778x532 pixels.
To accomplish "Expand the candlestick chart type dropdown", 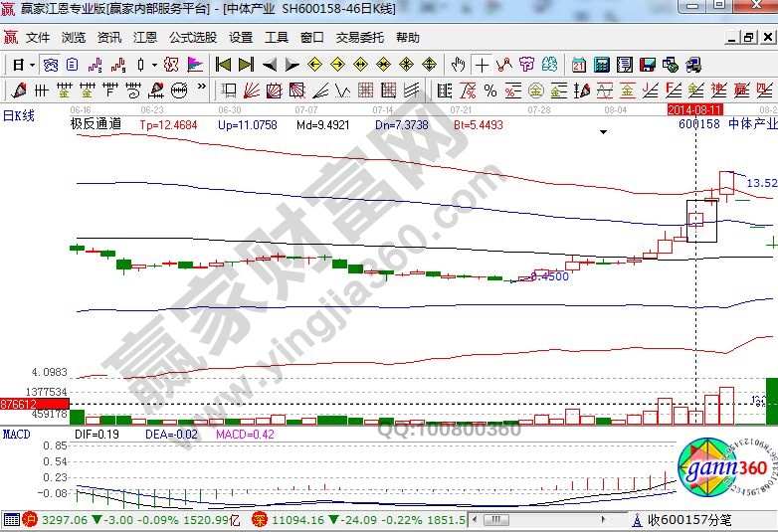I will (153, 65).
